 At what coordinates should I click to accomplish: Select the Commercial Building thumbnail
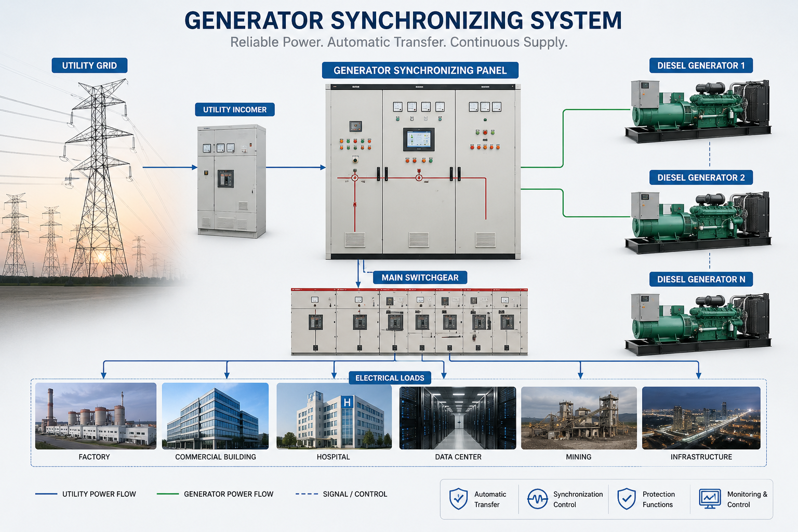point(215,416)
